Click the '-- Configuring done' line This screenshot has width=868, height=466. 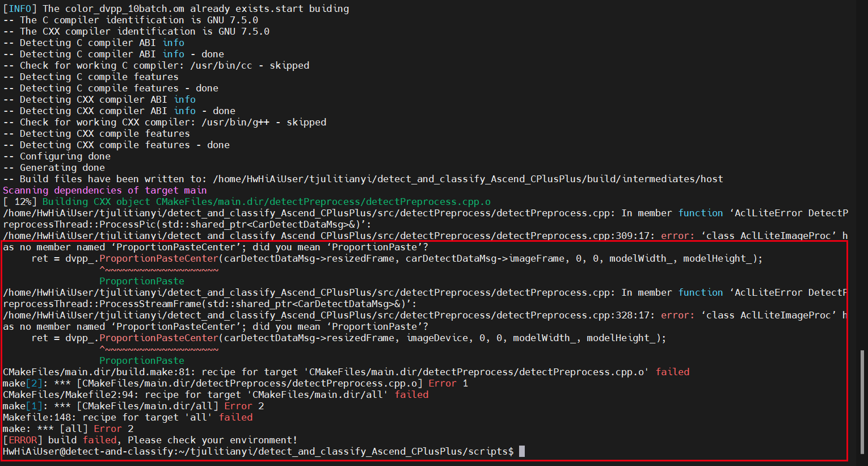point(57,156)
